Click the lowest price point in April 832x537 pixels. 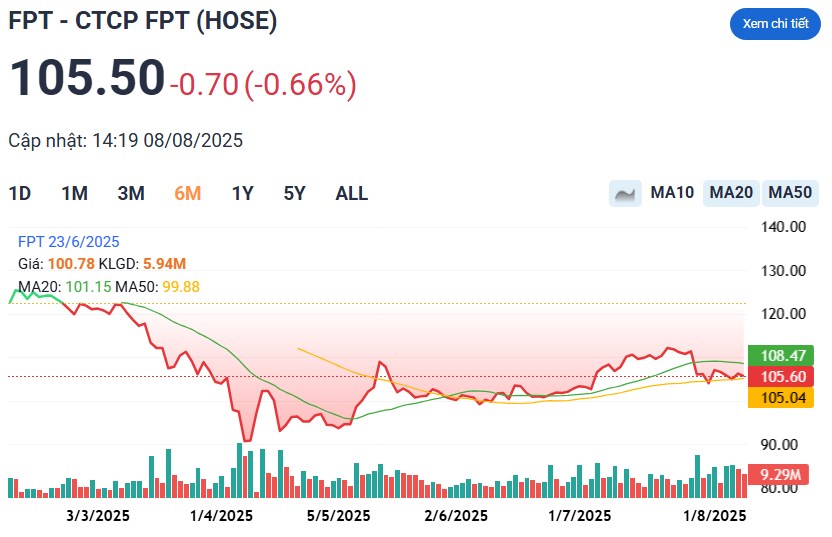coord(246,440)
